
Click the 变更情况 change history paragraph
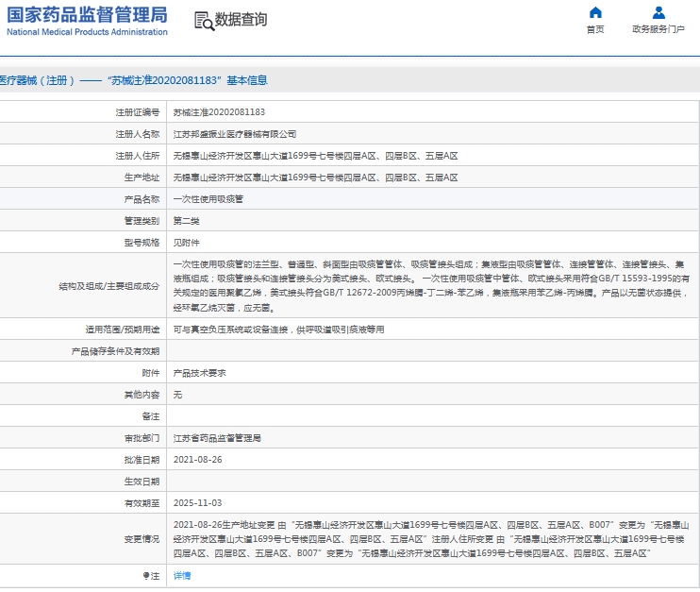[x=431, y=539]
